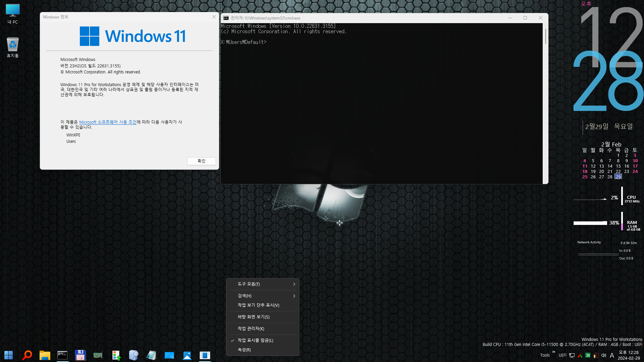
Task: Open the speaker volume tray icon
Action: point(604,355)
